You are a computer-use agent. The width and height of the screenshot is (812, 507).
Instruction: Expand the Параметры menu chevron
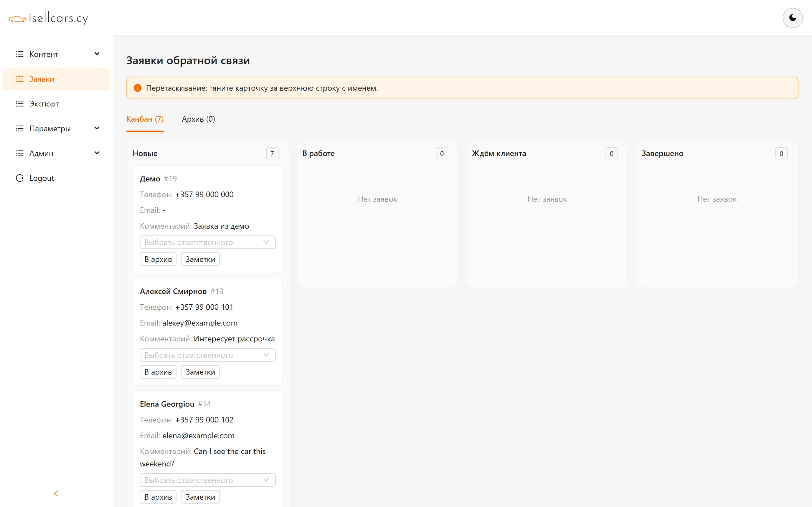97,128
